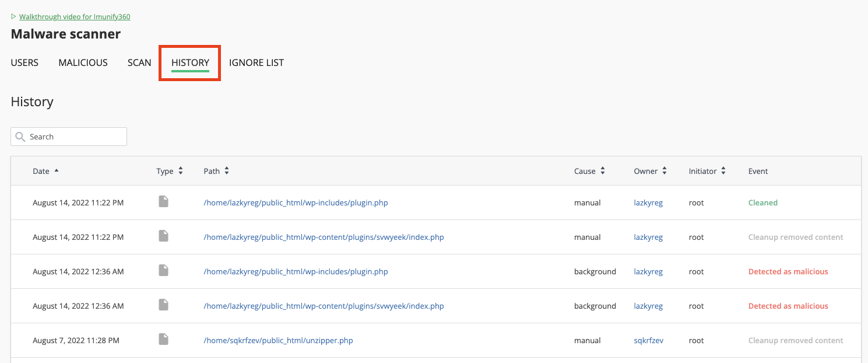This screenshot has height=363, width=868.
Task: Select the HISTORY tab
Action: (x=190, y=62)
